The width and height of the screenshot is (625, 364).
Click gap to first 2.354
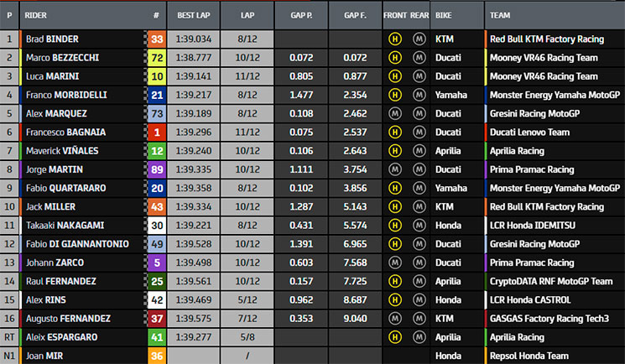coord(355,95)
